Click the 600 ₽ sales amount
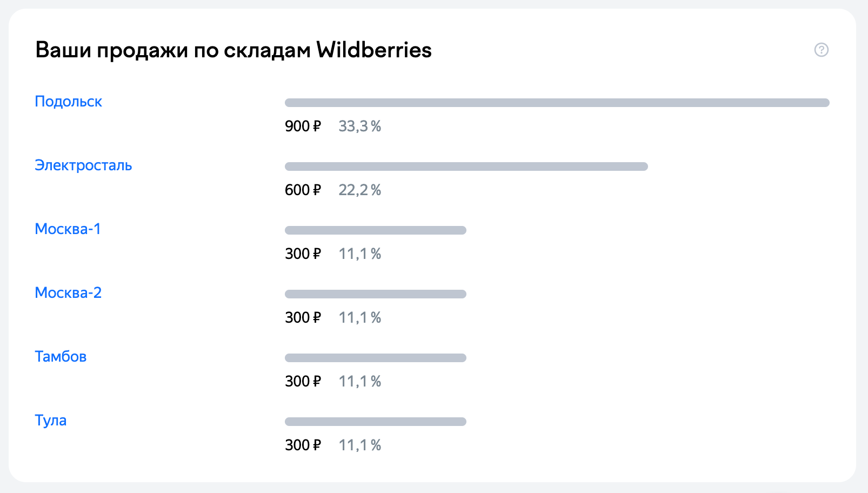This screenshot has width=868, height=493. [x=303, y=190]
